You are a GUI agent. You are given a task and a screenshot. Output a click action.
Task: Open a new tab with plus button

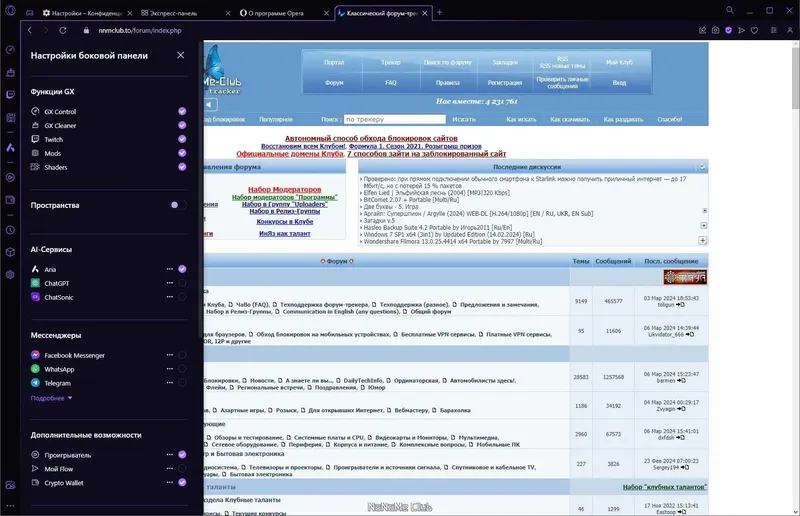440,13
